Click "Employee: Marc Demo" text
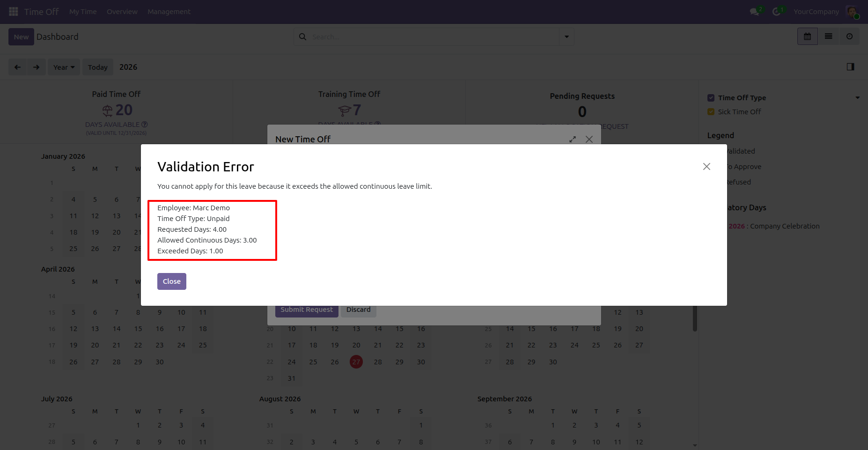The image size is (868, 450). pyautogui.click(x=194, y=208)
